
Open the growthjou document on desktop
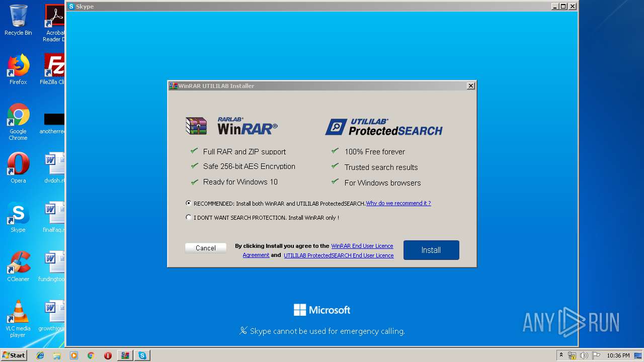pyautogui.click(x=52, y=316)
